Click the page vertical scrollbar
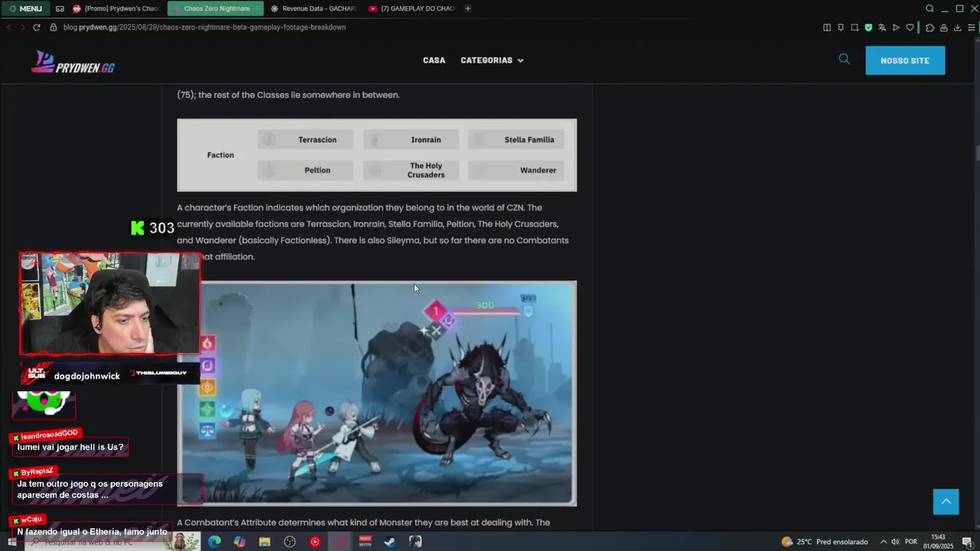Screen dimensions: 980x551 click(977, 152)
